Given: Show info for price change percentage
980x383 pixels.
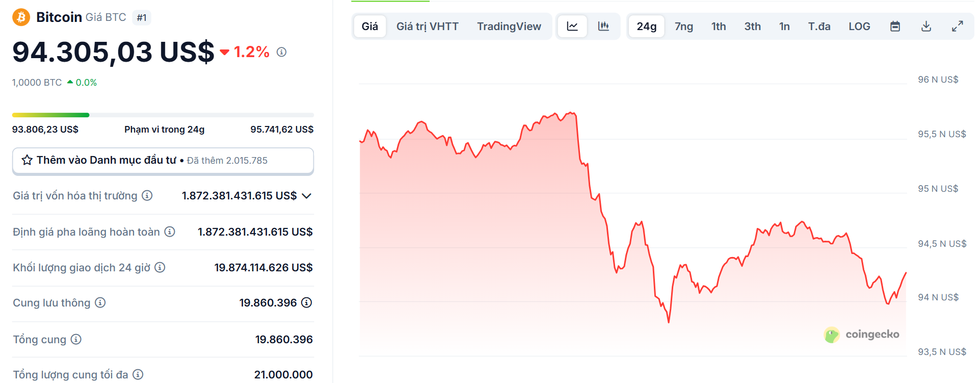Looking at the screenshot, I should pos(281,52).
